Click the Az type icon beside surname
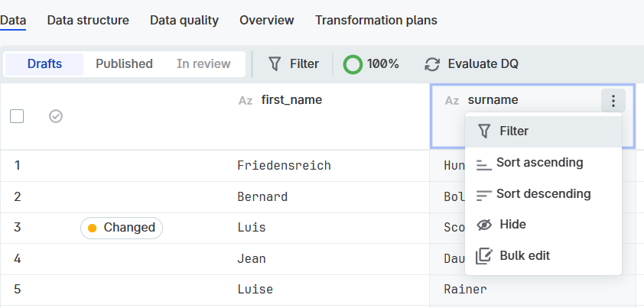Screen dimensions: 644x308 pyautogui.click(x=452, y=101)
